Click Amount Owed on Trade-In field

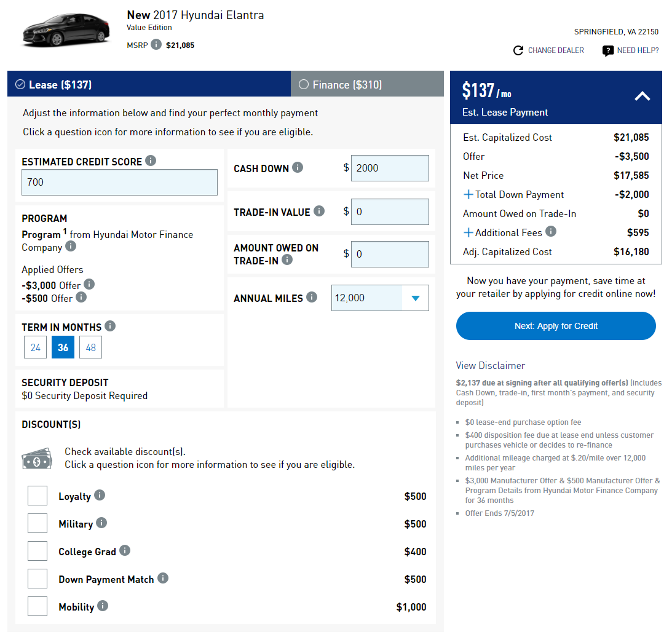tap(390, 254)
